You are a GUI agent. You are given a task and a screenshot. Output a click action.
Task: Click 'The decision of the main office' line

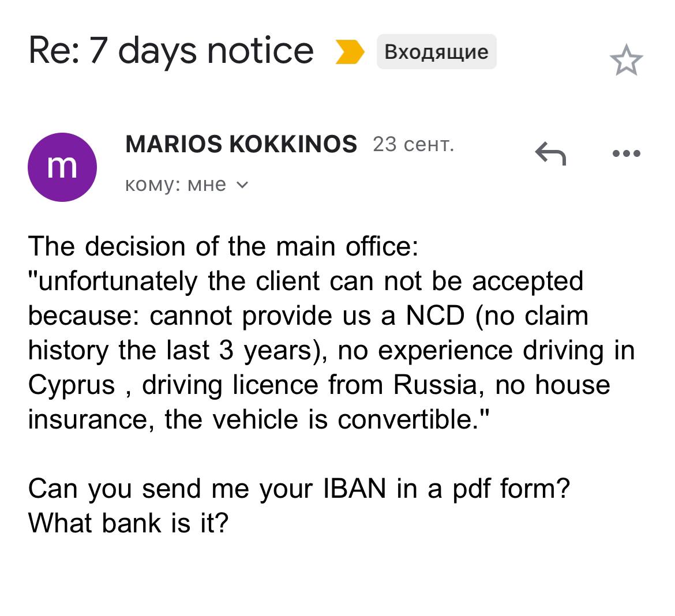click(223, 246)
